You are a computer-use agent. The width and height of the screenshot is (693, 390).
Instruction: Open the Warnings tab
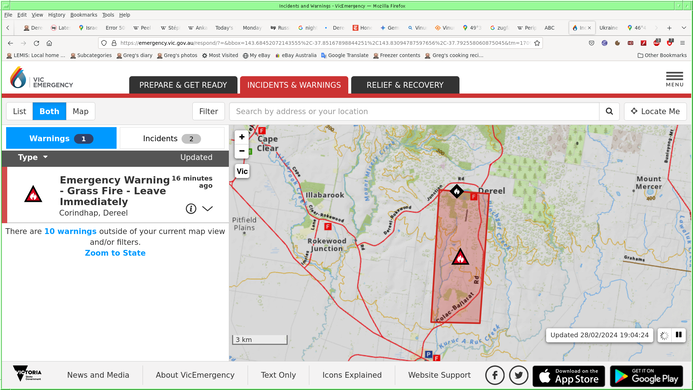coord(61,138)
